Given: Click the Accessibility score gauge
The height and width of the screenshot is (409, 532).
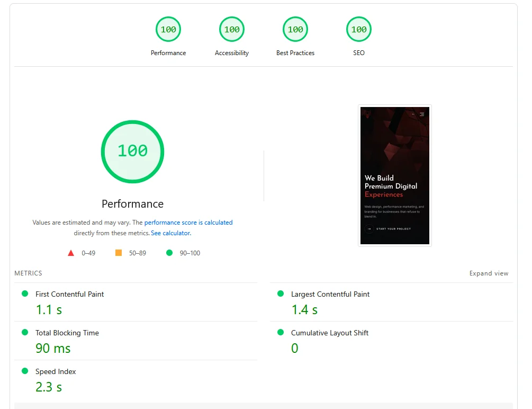Looking at the screenshot, I should click(232, 29).
